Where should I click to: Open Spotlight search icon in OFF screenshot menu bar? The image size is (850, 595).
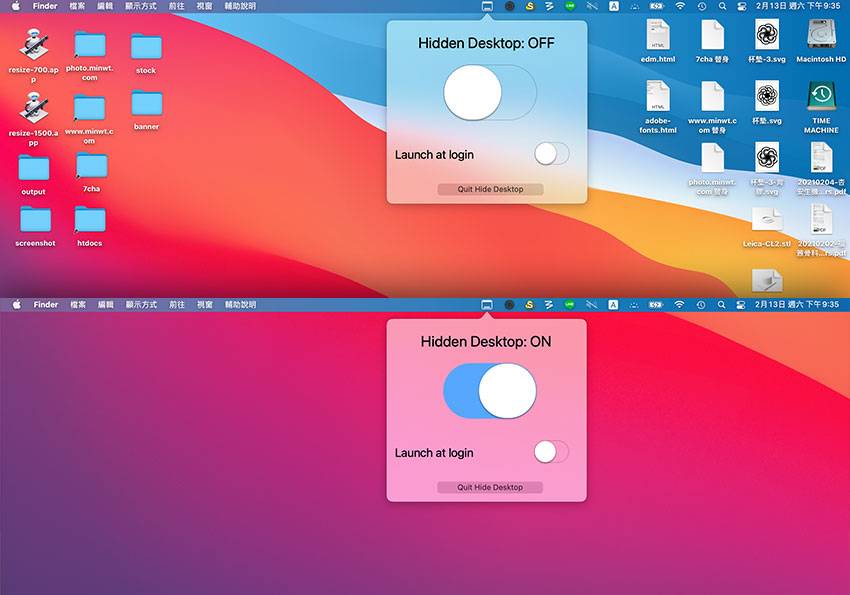[722, 7]
